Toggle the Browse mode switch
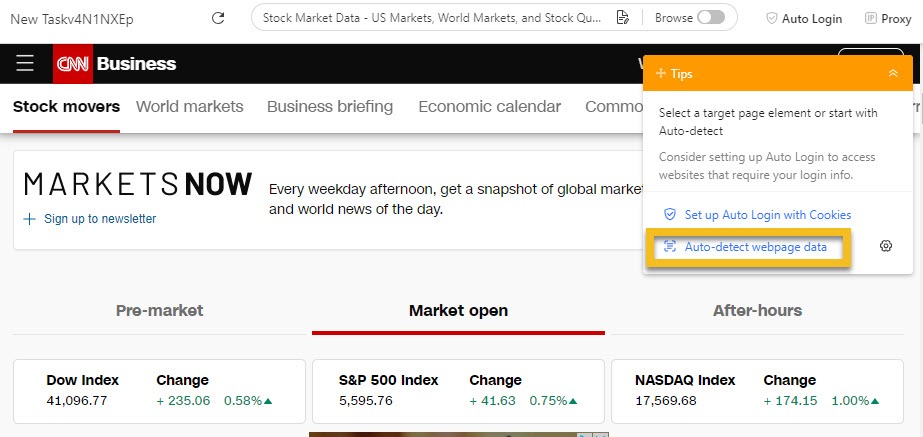Image resolution: width=923 pixels, height=437 pixels. pos(710,18)
